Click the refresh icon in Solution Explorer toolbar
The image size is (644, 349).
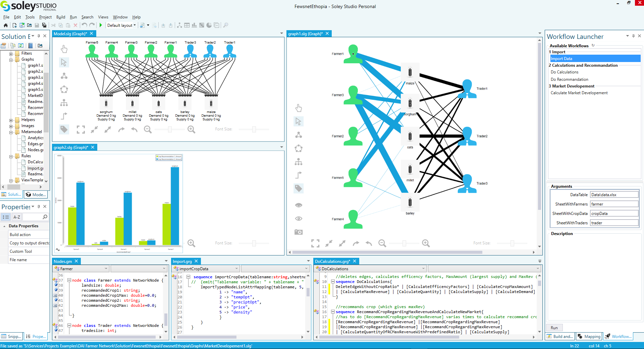[x=21, y=46]
